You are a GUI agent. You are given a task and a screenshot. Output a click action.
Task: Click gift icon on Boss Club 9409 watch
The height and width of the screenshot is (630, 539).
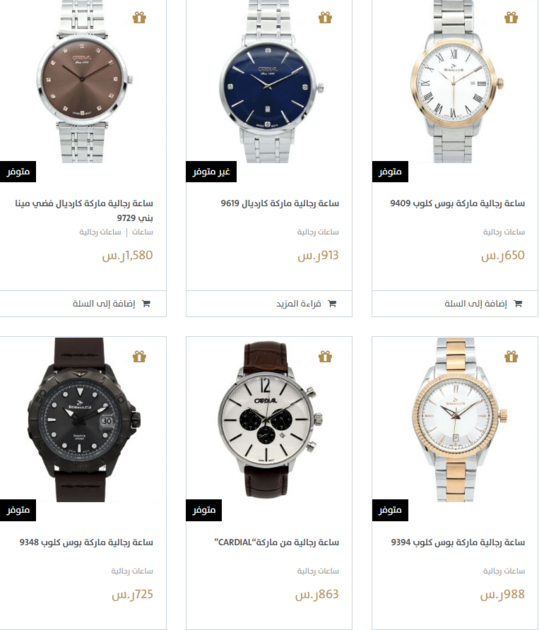511,18
